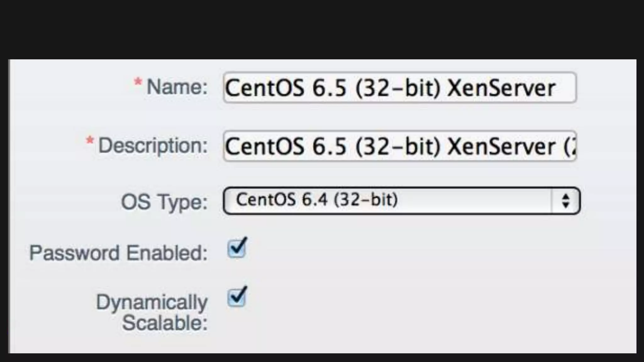The height and width of the screenshot is (362, 644).
Task: Click the up-down arrows on OS Type selector
Action: pos(566,201)
